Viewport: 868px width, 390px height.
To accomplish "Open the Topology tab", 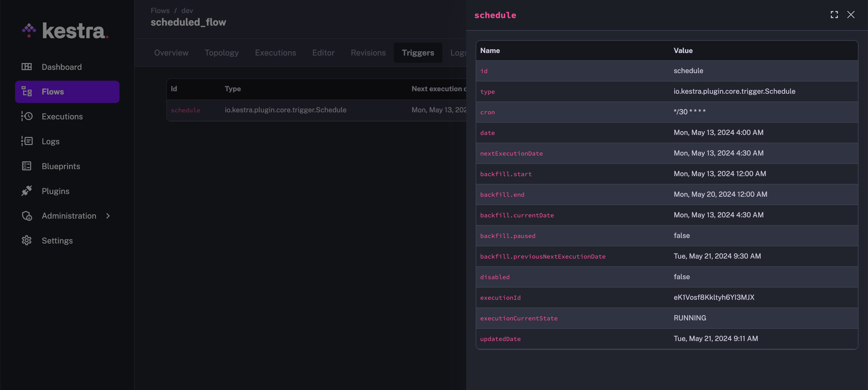I will click(x=221, y=53).
